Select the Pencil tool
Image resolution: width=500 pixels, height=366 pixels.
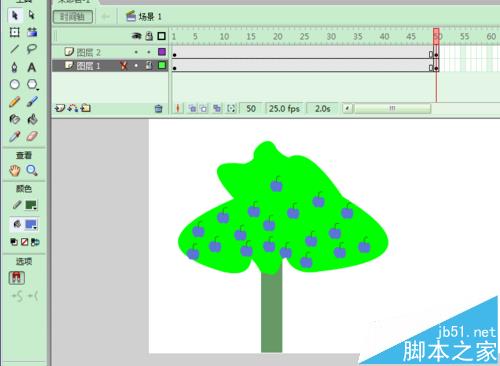tap(14, 102)
